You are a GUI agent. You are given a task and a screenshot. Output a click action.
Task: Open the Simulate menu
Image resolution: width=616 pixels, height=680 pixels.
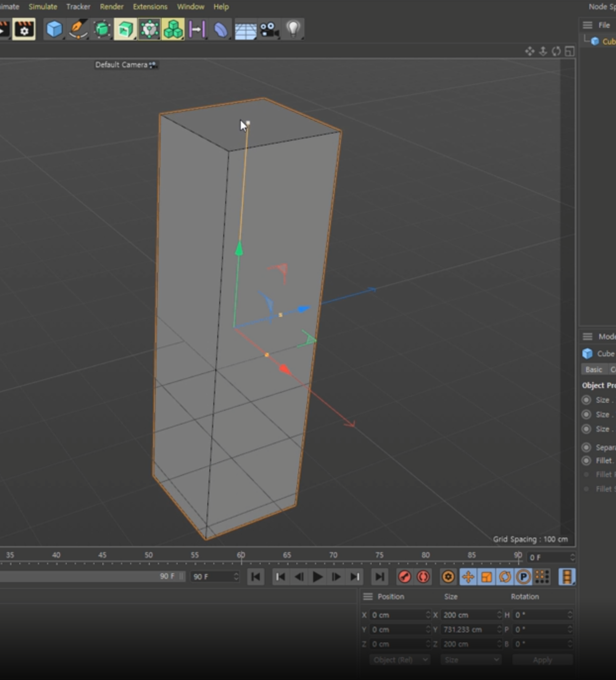[x=43, y=7]
